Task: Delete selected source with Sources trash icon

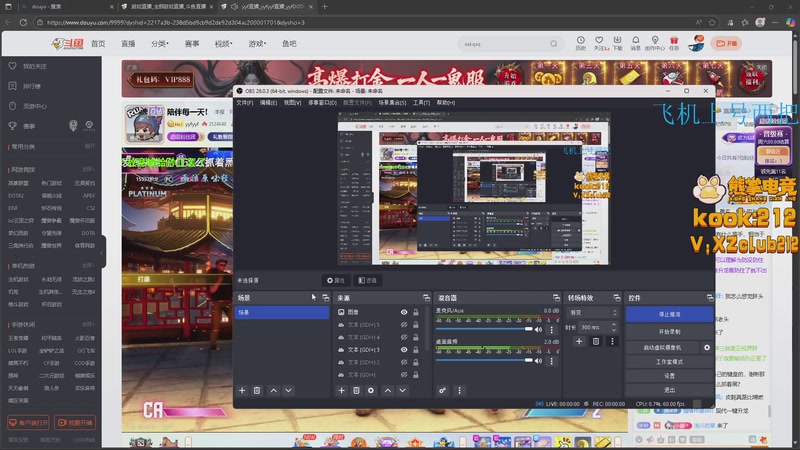Action: pyautogui.click(x=356, y=390)
